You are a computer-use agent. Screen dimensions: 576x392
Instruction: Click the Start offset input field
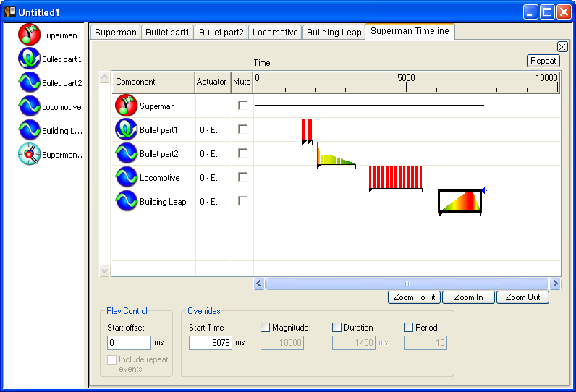(x=129, y=342)
